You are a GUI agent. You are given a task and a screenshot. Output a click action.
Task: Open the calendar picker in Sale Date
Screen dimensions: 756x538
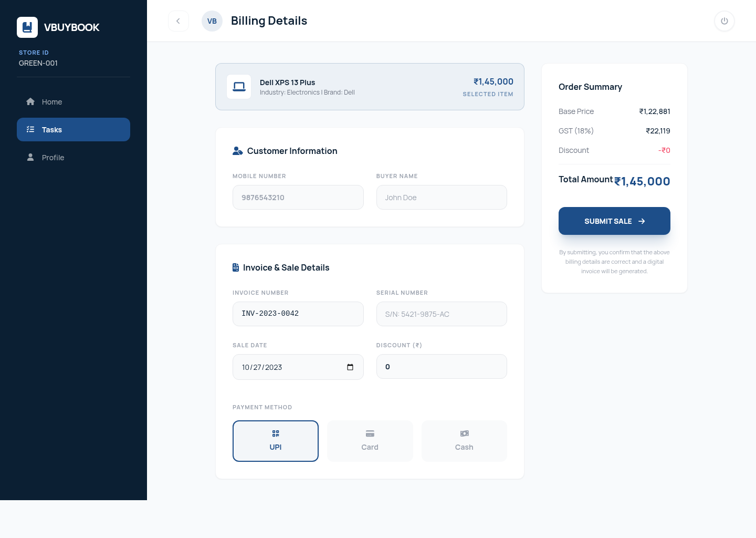(x=350, y=367)
